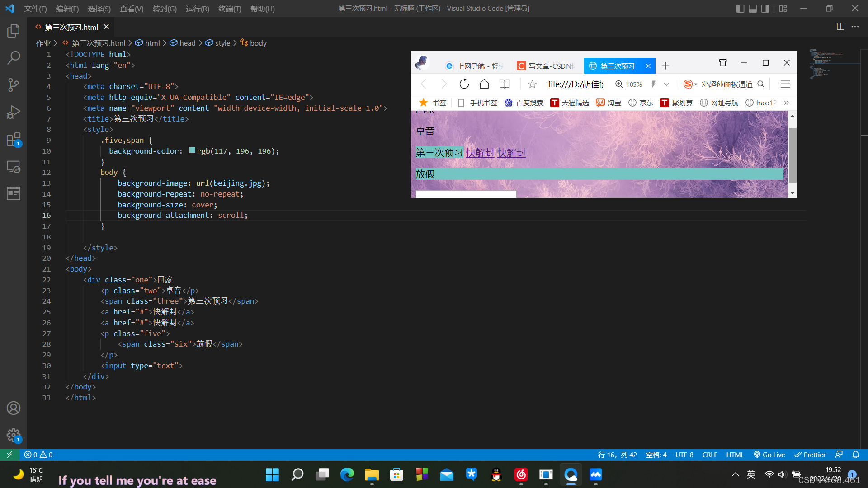Change the CRLF end of line sequence
The image size is (868, 488).
[x=709, y=455]
